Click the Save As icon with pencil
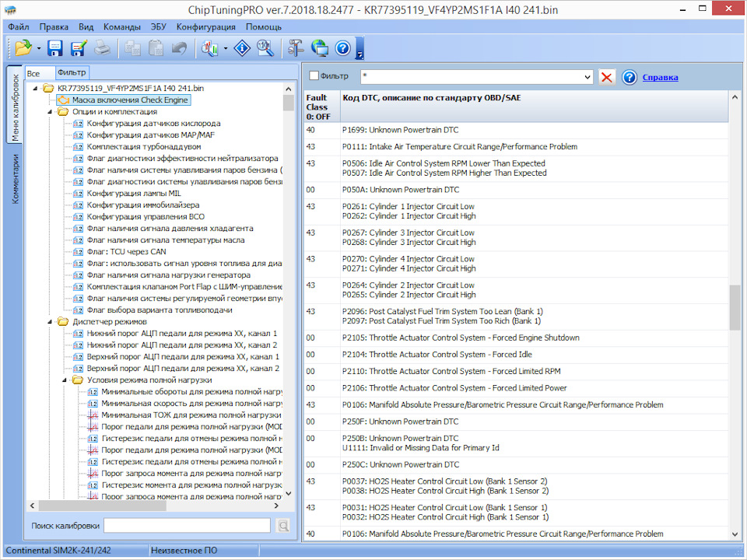This screenshot has height=560, width=747. click(x=79, y=49)
